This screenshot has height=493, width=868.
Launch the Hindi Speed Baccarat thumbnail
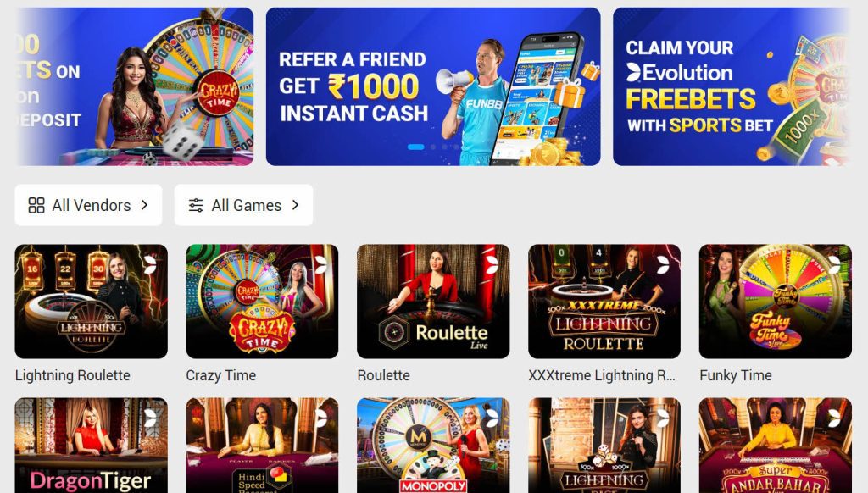[263, 446]
